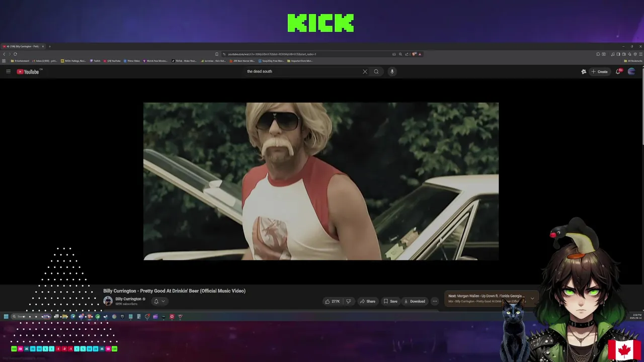Open the Billy Currington channel name link

[x=128, y=299]
